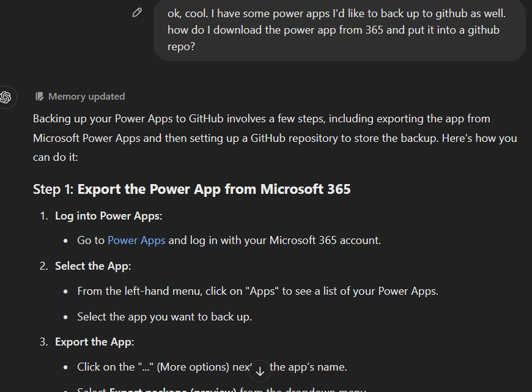The width and height of the screenshot is (532, 392).
Task: Click the "Select the App:" step title
Action: (x=93, y=266)
